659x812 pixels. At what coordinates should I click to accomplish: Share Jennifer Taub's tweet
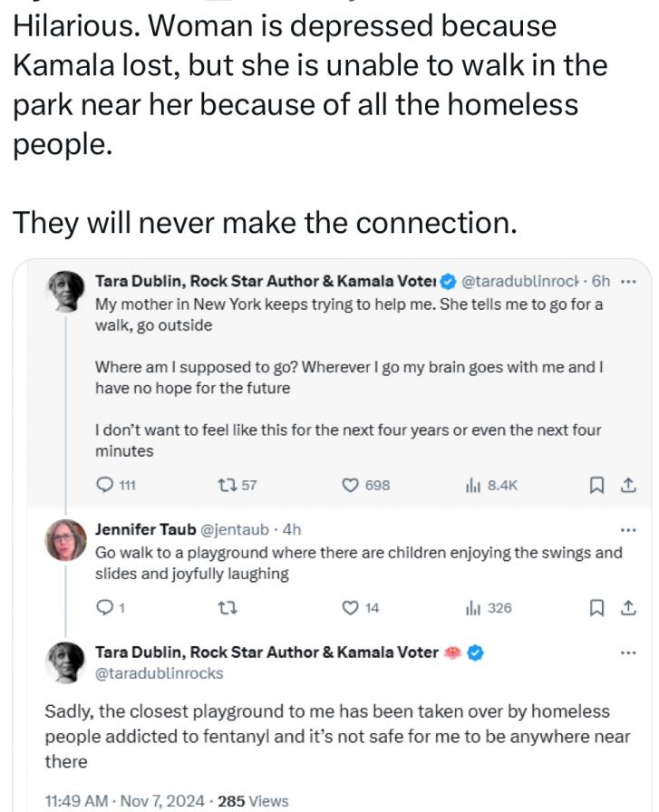[628, 607]
